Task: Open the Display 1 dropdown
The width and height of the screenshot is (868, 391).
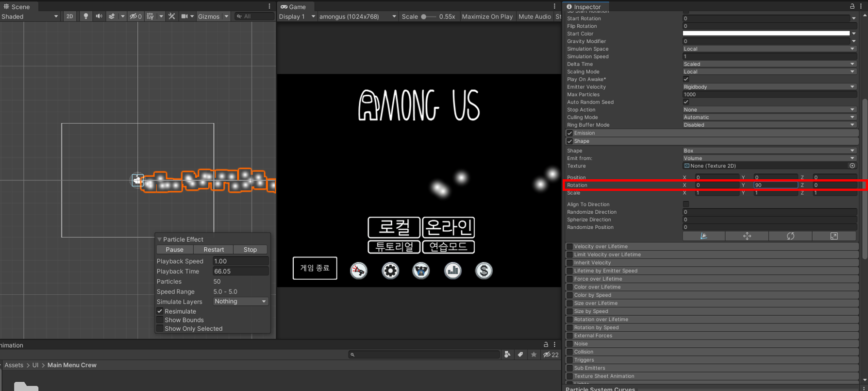Action: (297, 17)
